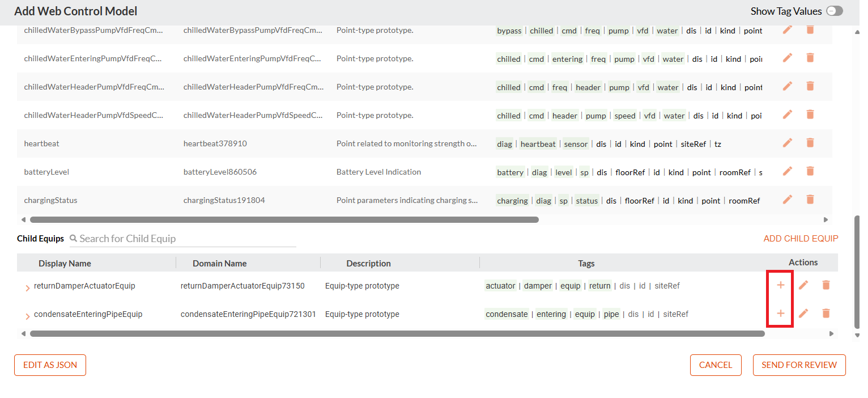
Task: Click the SEND FOR REVIEW button
Action: click(799, 365)
